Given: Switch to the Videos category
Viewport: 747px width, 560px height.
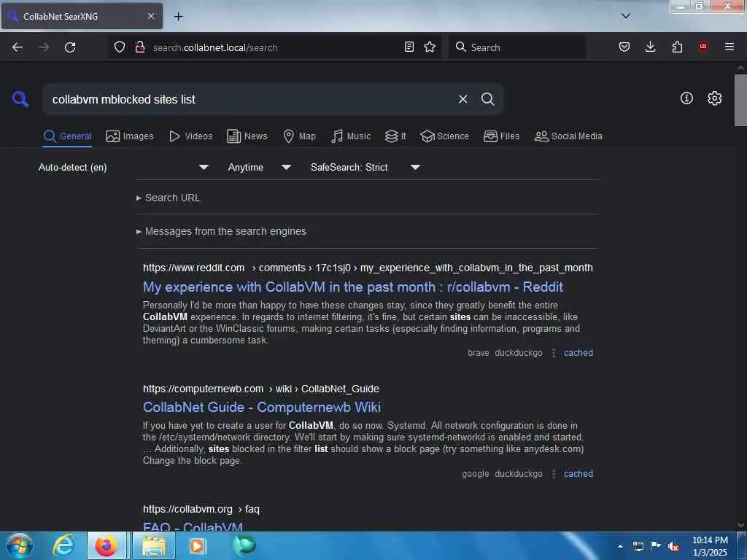Looking at the screenshot, I should pyautogui.click(x=190, y=136).
